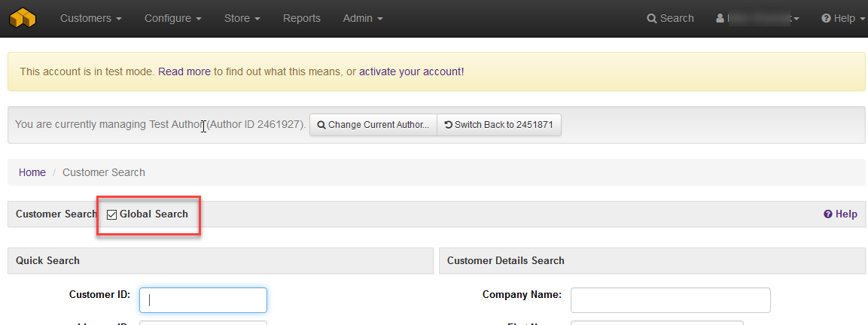The height and width of the screenshot is (325, 868).
Task: Toggle the Global Search checkbox
Action: coord(112,214)
